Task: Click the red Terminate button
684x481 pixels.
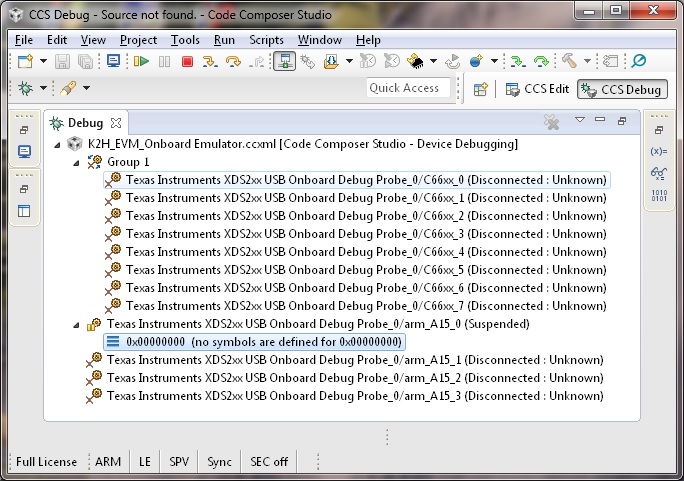Action: coord(188,62)
